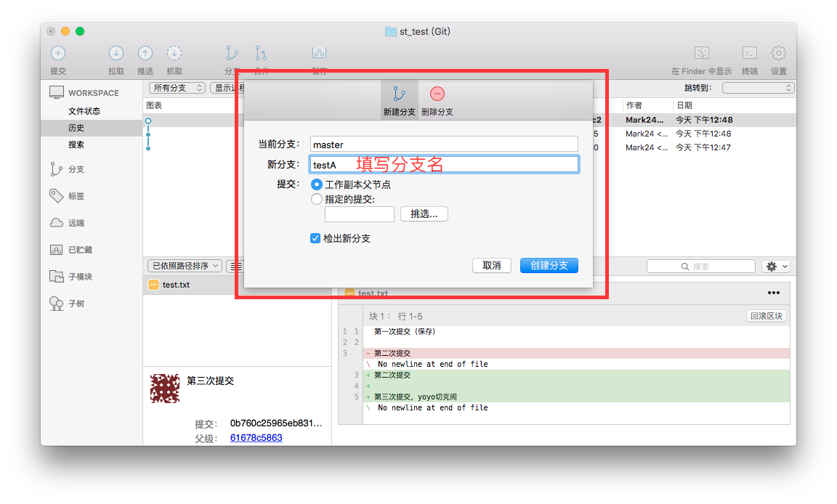Click the 拉取 (Pull) toolbar icon

(x=116, y=54)
